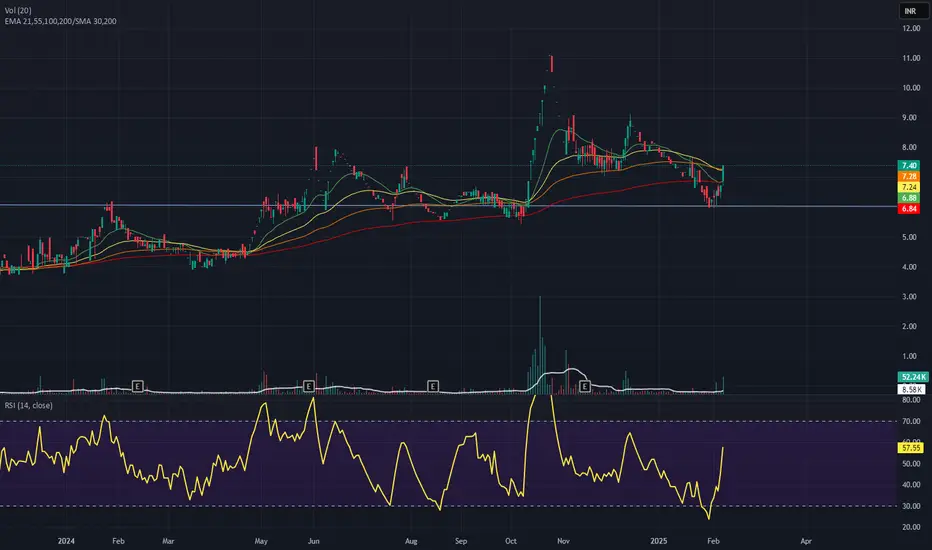Click 8.00 on the price scale
The height and width of the screenshot is (550, 932).
pos(909,147)
